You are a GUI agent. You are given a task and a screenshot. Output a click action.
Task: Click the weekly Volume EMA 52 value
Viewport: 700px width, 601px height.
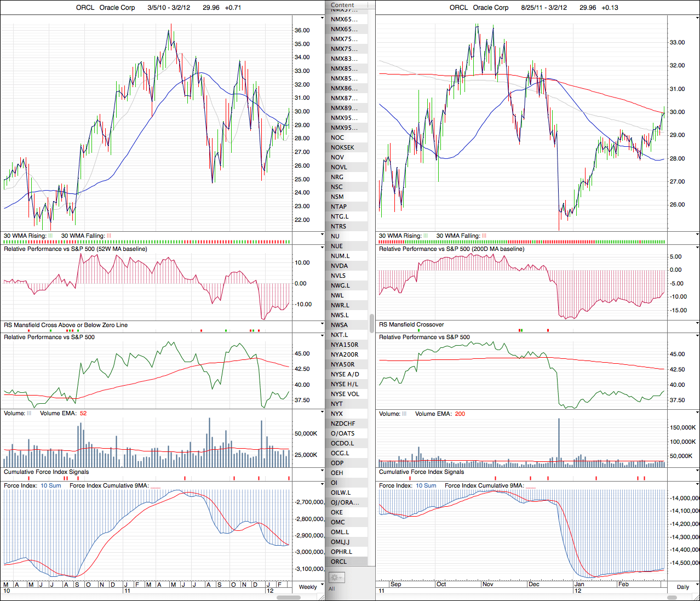click(83, 413)
